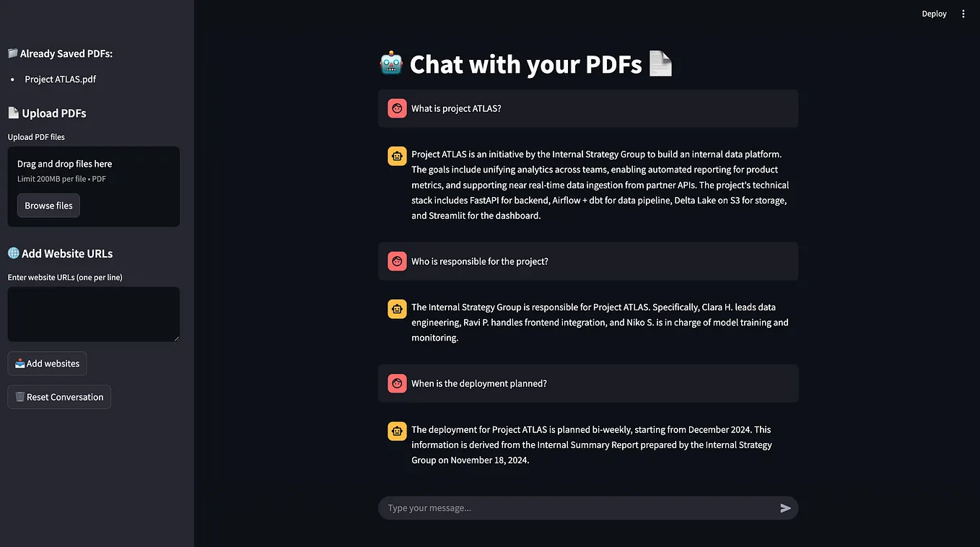This screenshot has width=980, height=547.
Task: Click the drag and drop upload zone
Action: click(94, 187)
